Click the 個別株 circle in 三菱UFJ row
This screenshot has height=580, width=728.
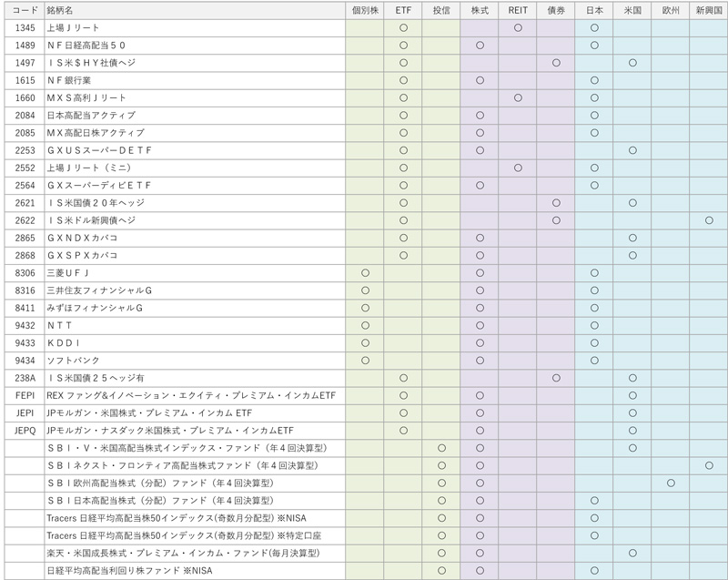click(365, 272)
